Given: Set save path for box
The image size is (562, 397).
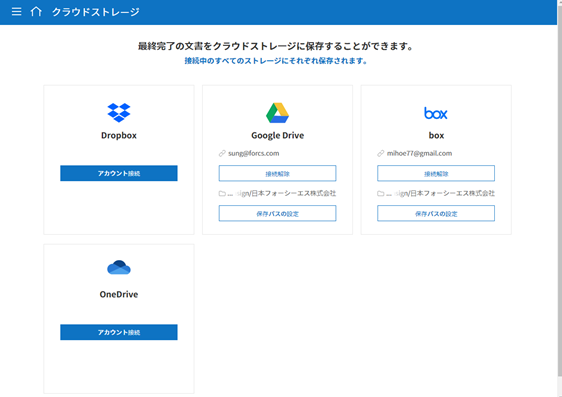Looking at the screenshot, I should coord(436,214).
